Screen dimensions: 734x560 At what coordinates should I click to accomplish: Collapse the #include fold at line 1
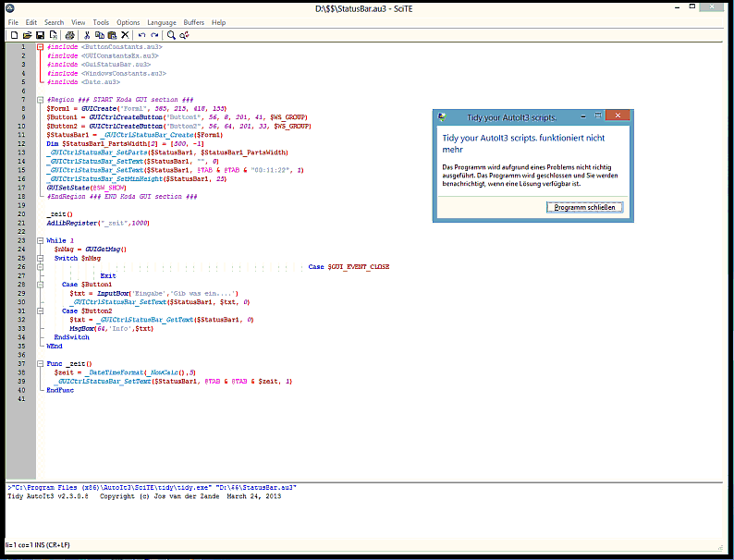pyautogui.click(x=40, y=46)
